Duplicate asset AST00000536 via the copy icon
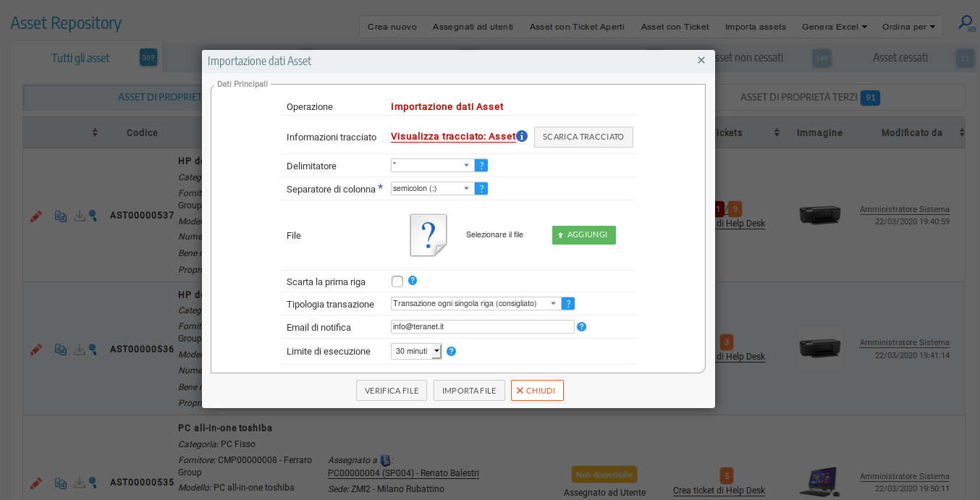 tap(61, 349)
